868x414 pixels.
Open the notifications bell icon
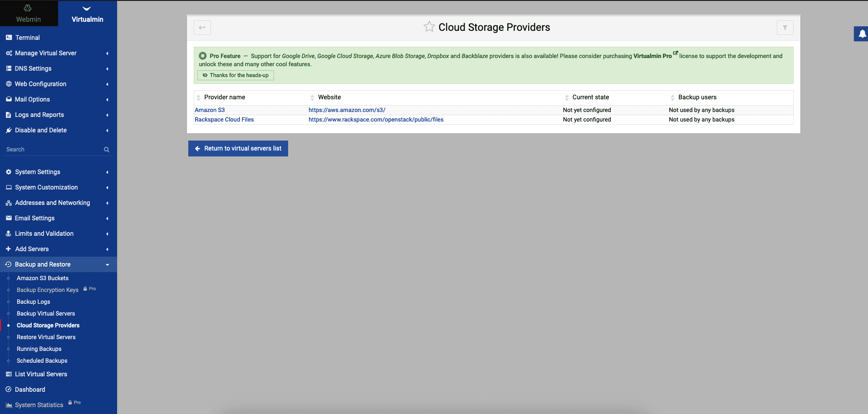point(862,34)
